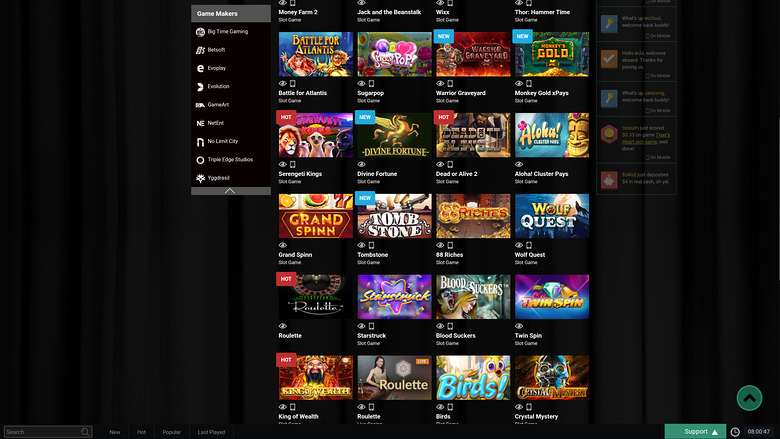Open the Dead or Alive 2 title

(x=457, y=174)
